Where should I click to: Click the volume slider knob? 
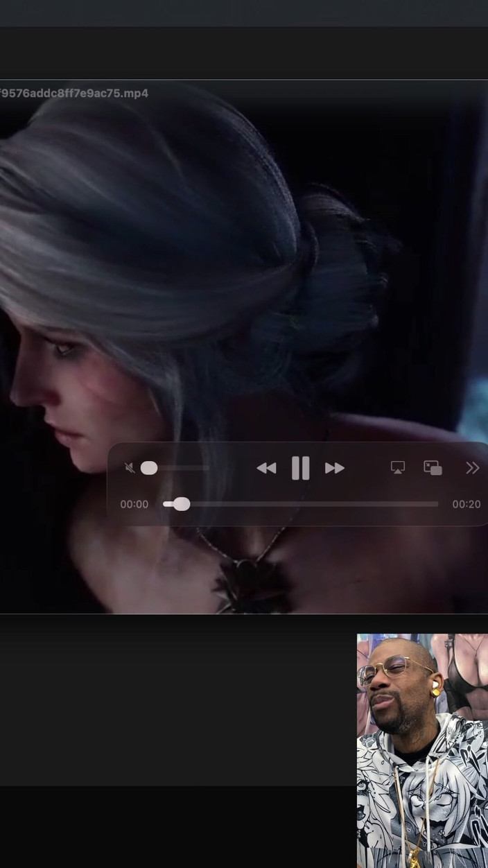[149, 468]
